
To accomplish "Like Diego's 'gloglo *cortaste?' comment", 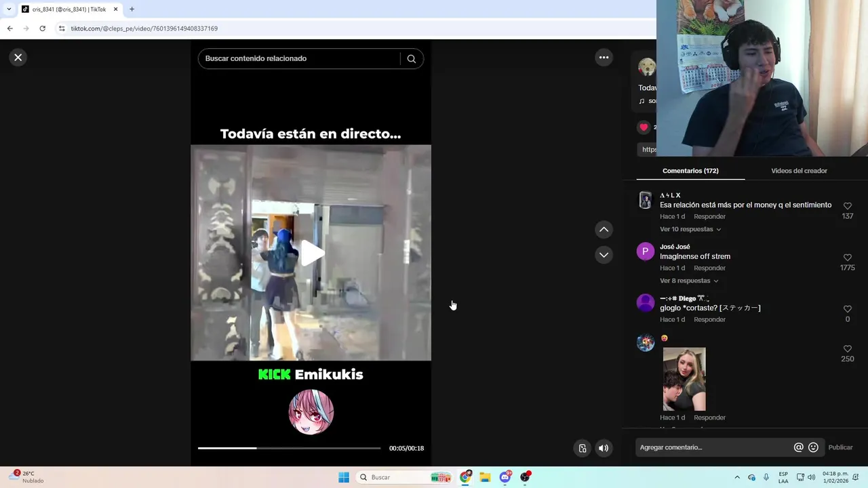I will pyautogui.click(x=848, y=309).
